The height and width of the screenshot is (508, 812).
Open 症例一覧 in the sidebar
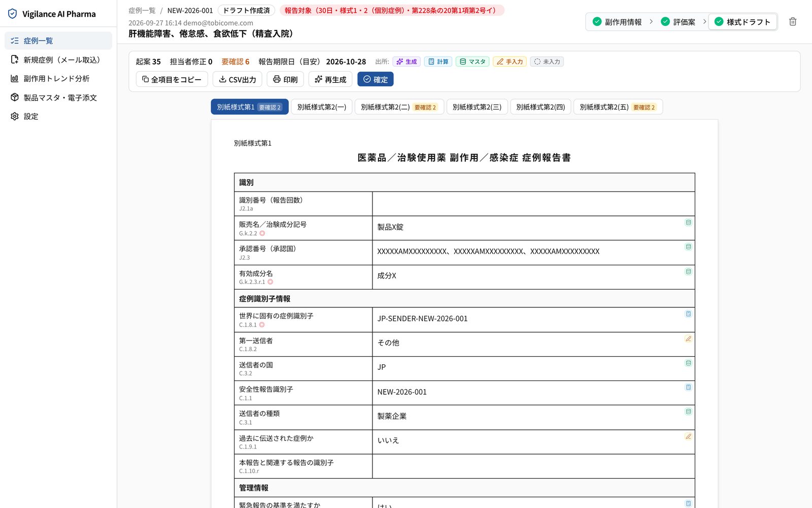(x=58, y=41)
